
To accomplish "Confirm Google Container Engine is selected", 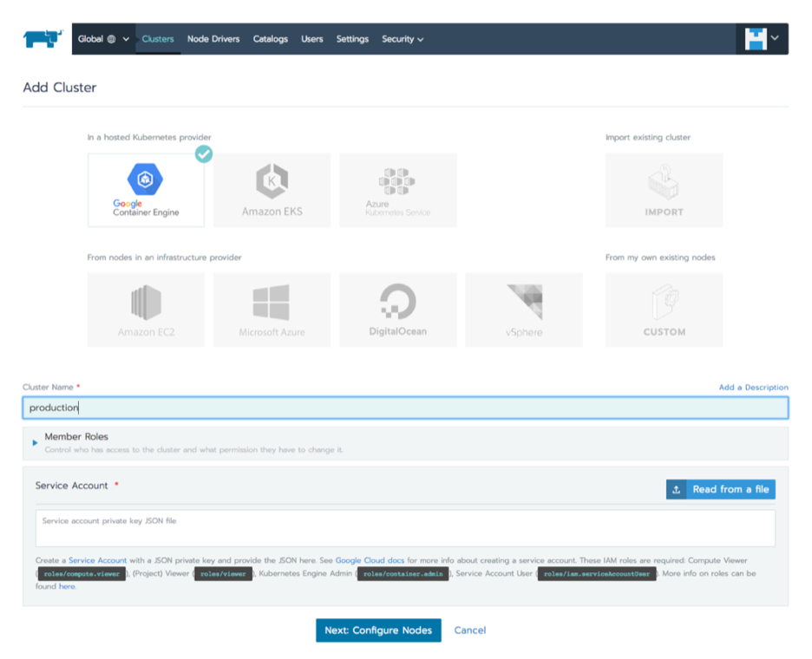I will pos(146,189).
